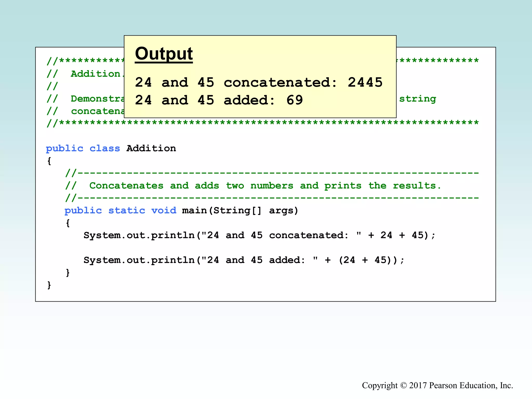
Task: Click the opening brace below main method
Action: (68, 223)
